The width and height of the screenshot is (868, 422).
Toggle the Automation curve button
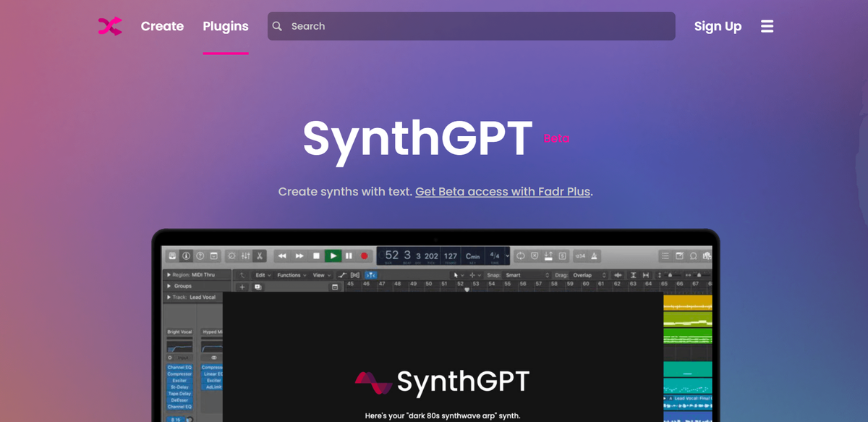[343, 275]
